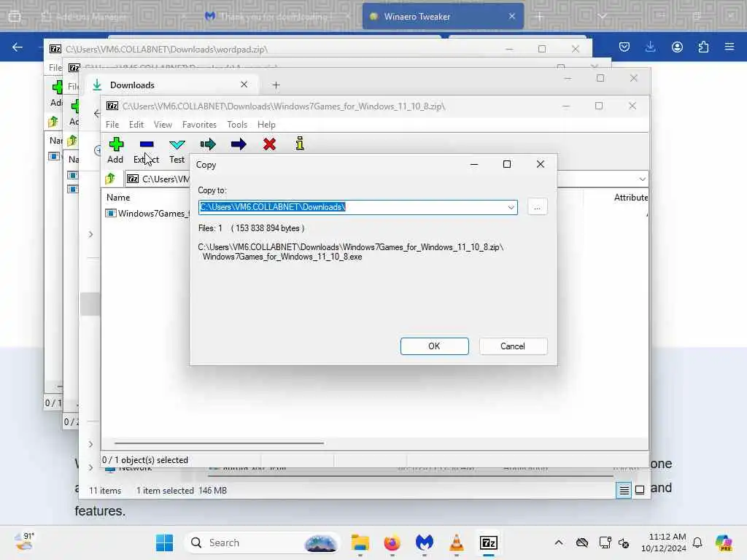This screenshot has height=560, width=747.
Task: Open the File menu in 7-Zip
Action: coord(112,125)
